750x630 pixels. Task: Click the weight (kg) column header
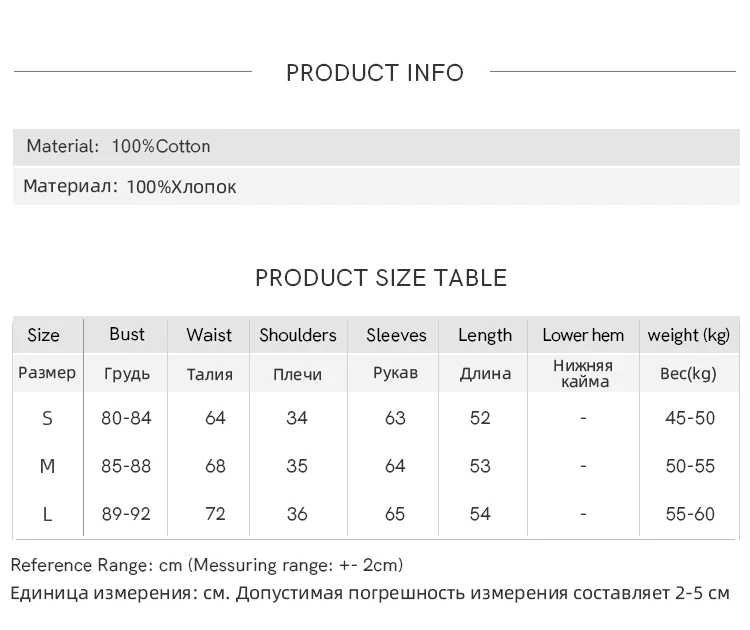[x=689, y=335]
